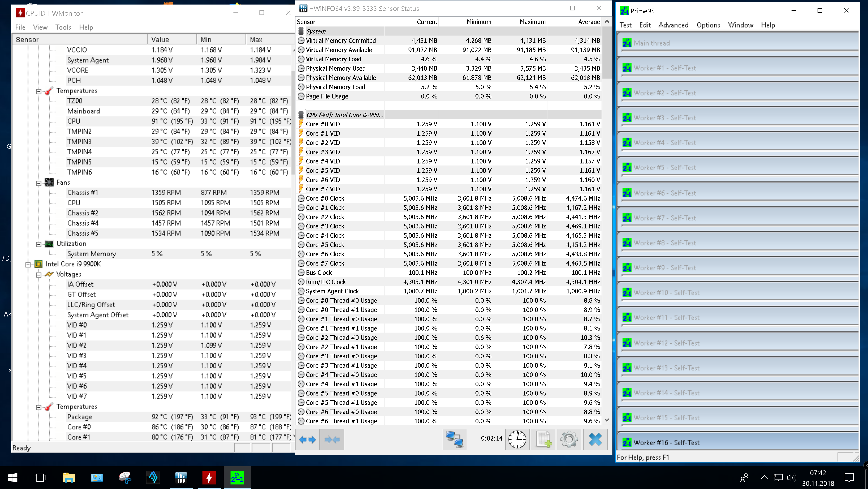Click CPU [#0] Intel Core i9 section header
This screenshot has width=868, height=489.
click(449, 115)
